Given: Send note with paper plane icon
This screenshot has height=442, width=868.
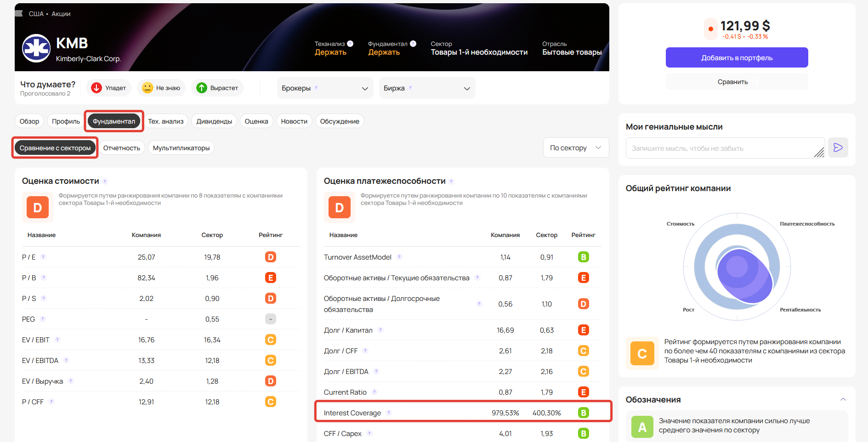Looking at the screenshot, I should click(x=838, y=147).
